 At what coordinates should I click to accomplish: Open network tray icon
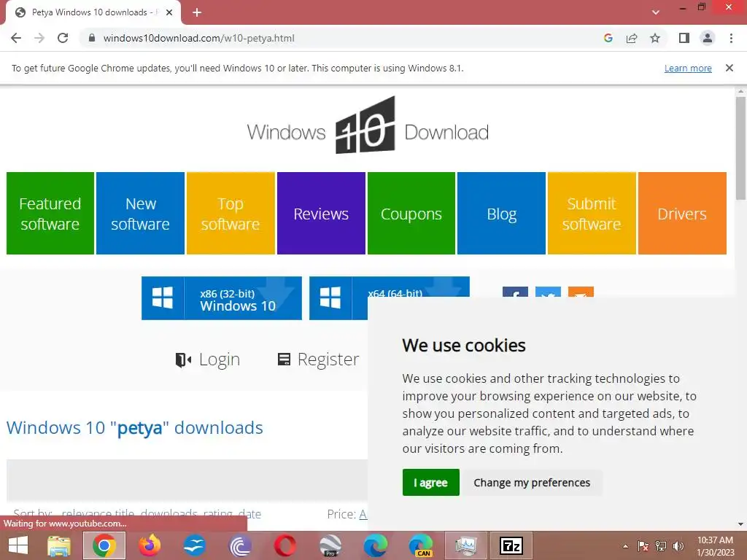661,546
